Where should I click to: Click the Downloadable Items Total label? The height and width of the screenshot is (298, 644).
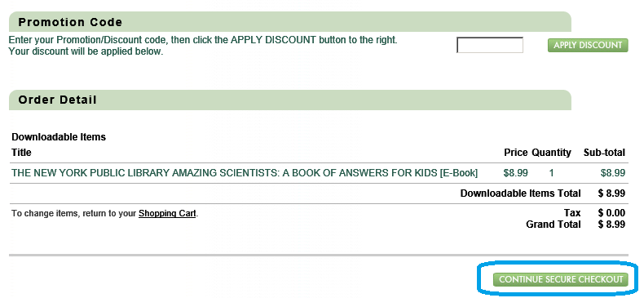tap(520, 193)
